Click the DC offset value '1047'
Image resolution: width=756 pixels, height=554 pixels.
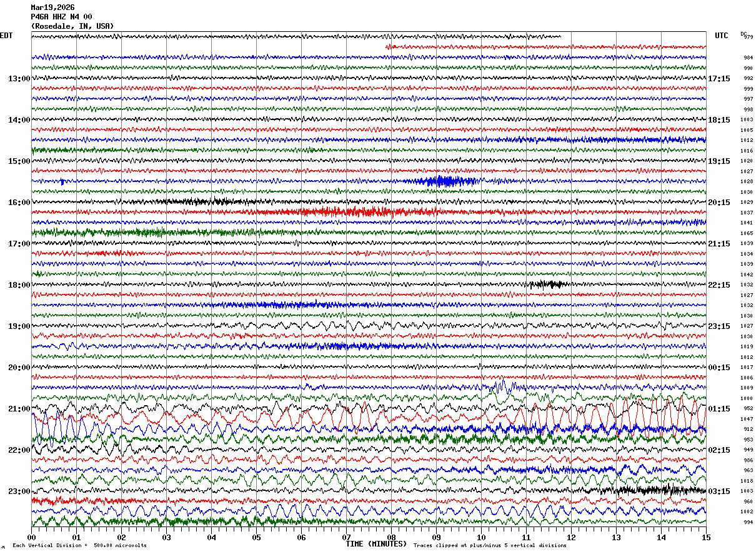point(747,419)
